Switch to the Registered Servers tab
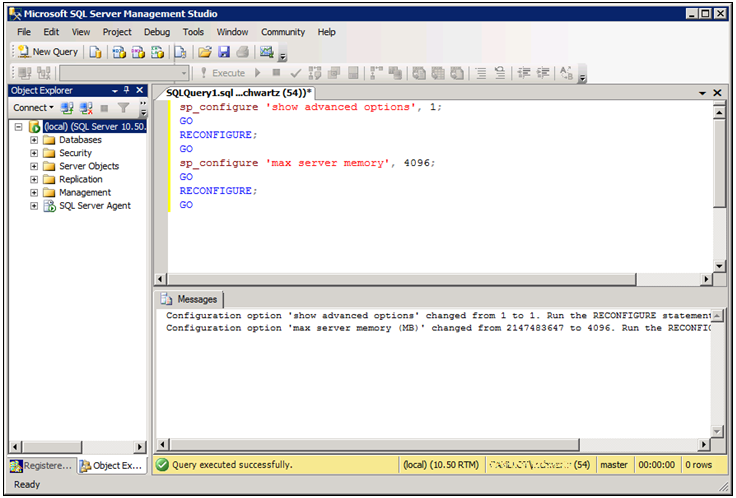Viewport: 736px width, 498px height. (x=41, y=466)
